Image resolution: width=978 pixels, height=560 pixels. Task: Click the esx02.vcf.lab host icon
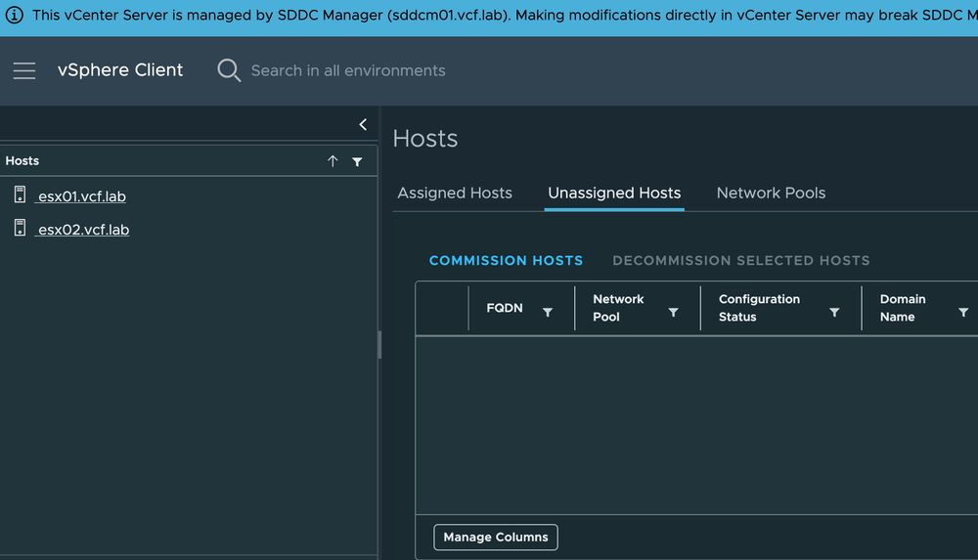point(20,228)
